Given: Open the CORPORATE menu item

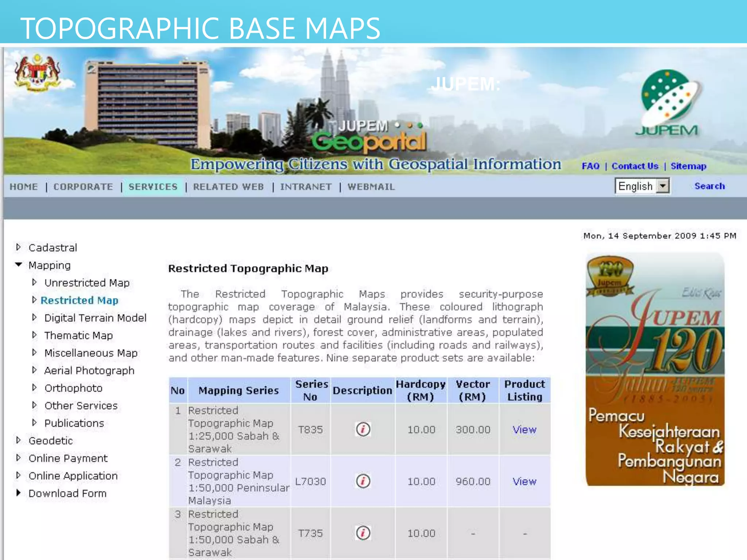Looking at the screenshot, I should click(83, 187).
